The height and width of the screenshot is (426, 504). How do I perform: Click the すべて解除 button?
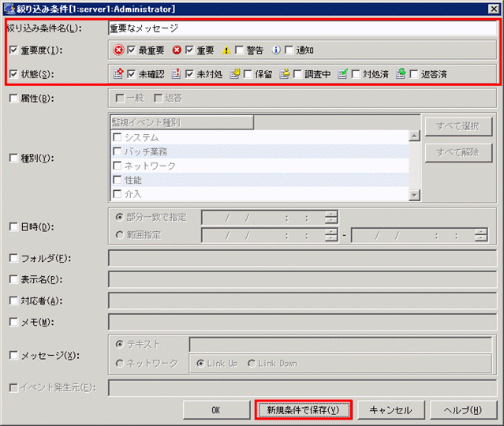click(x=458, y=152)
